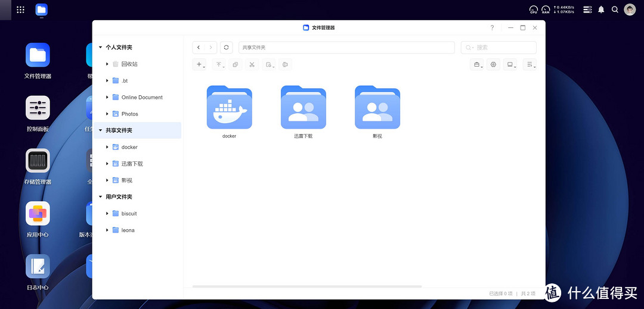This screenshot has width=644, height=309.
Task: Open the plus new-item dropdown
Action: 200,65
